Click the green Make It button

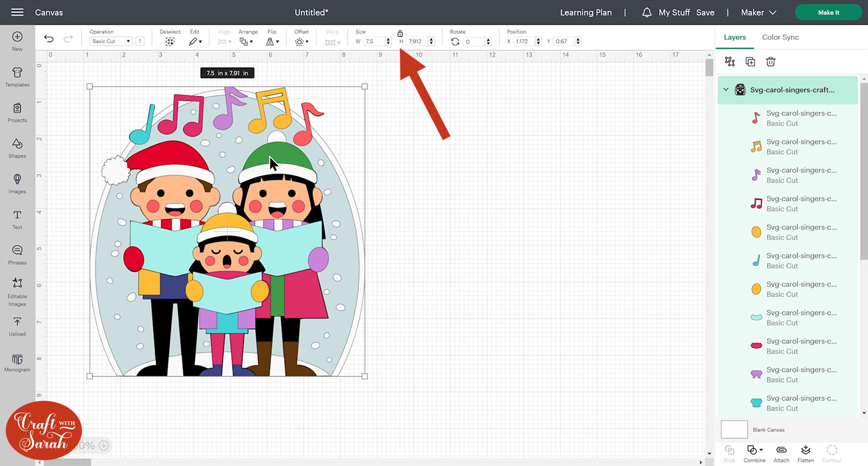tap(828, 12)
